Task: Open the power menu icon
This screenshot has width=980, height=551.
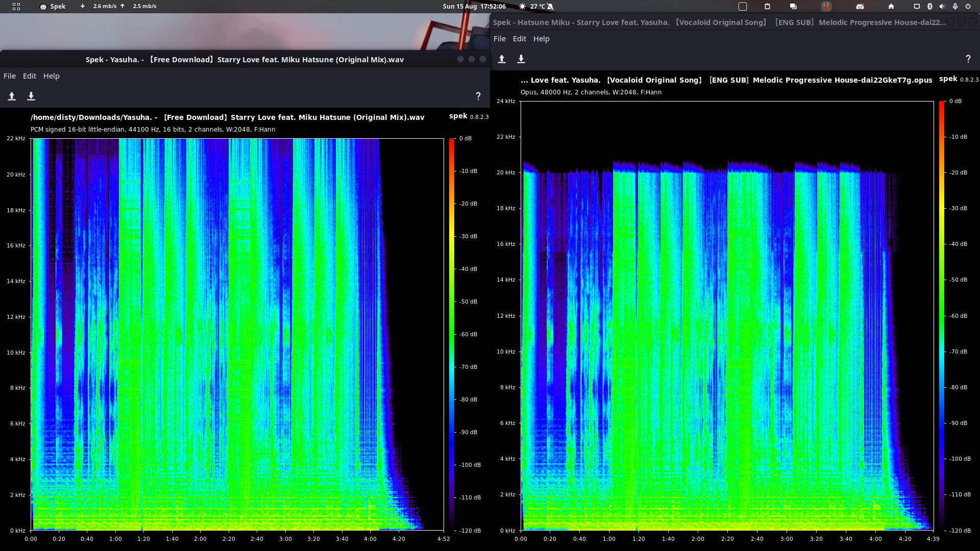Action: click(x=968, y=7)
